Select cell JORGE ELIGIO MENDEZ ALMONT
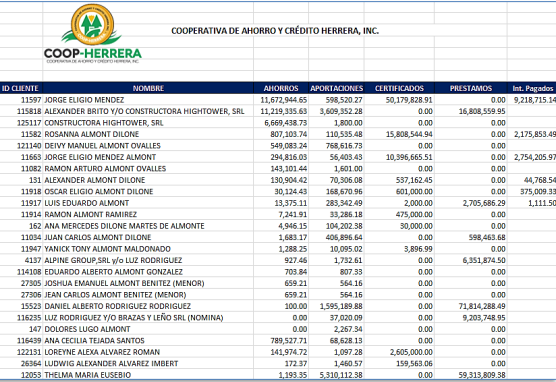556x382 pixels. pyautogui.click(x=148, y=157)
